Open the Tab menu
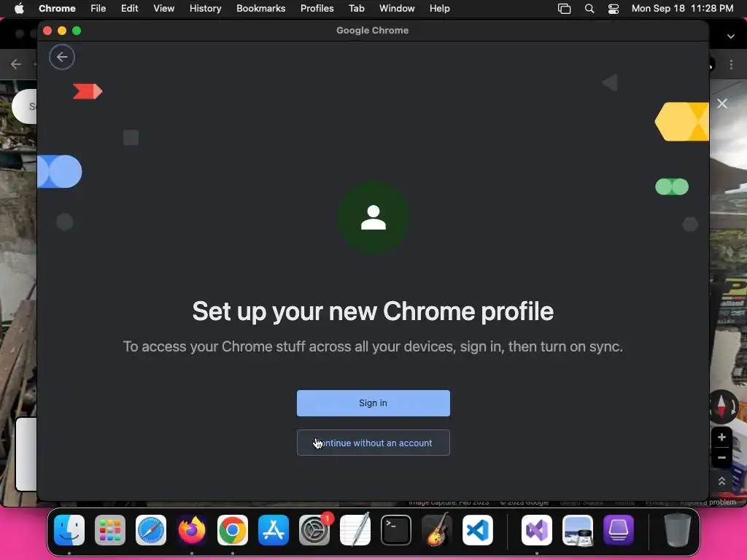Screen dimensions: 747x560 356,9
